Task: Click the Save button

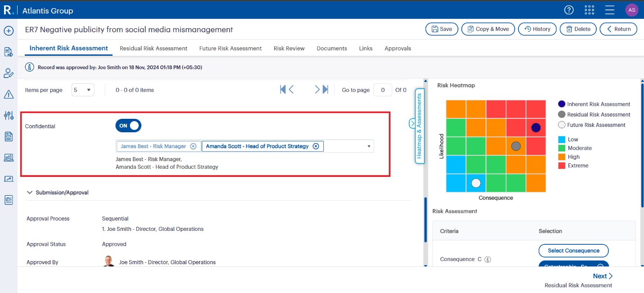Action: pos(442,29)
